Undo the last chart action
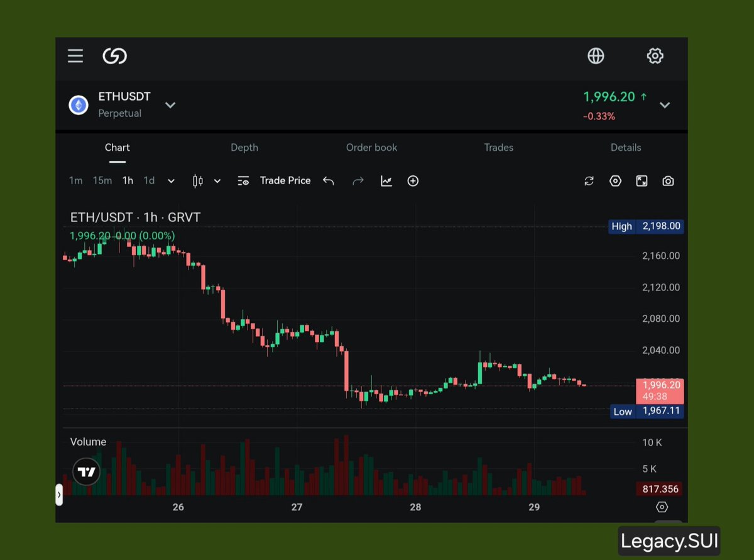The height and width of the screenshot is (560, 754). [x=329, y=181]
